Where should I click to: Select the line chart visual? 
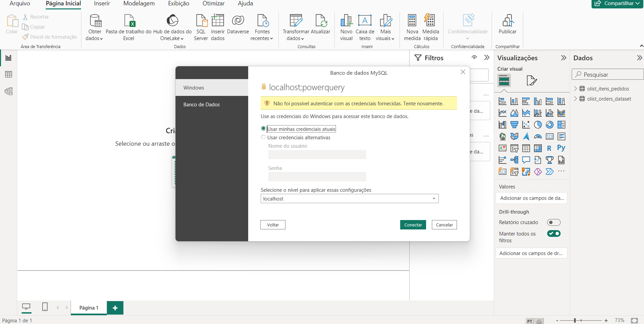click(502, 113)
